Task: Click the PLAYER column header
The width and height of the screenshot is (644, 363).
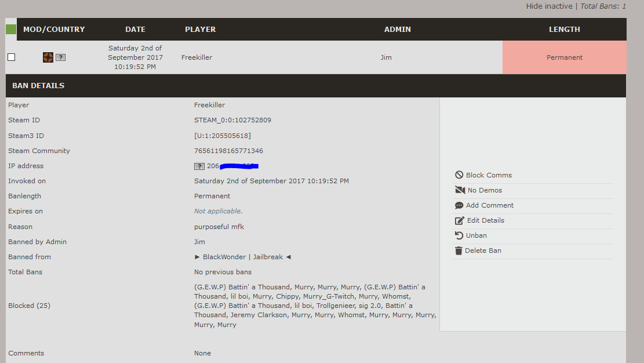Action: click(200, 29)
